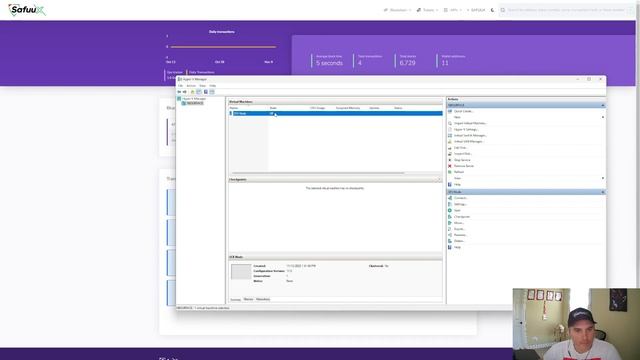
Task: Open the APPs dropdown on Safuu page
Action: pos(453,10)
